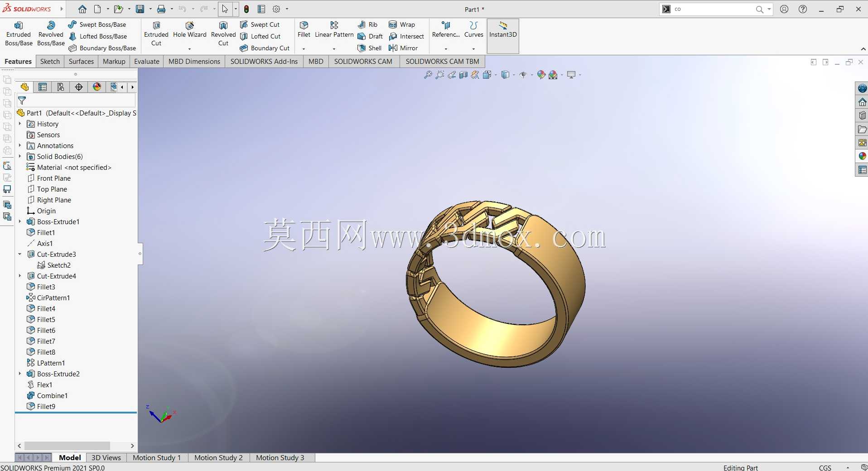Use the Wrap feature
The width and height of the screenshot is (868, 471).
[402, 24]
